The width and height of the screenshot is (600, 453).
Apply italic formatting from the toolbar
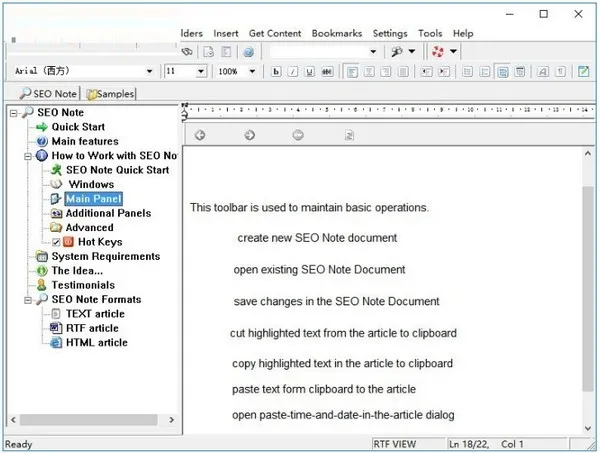pyautogui.click(x=293, y=72)
